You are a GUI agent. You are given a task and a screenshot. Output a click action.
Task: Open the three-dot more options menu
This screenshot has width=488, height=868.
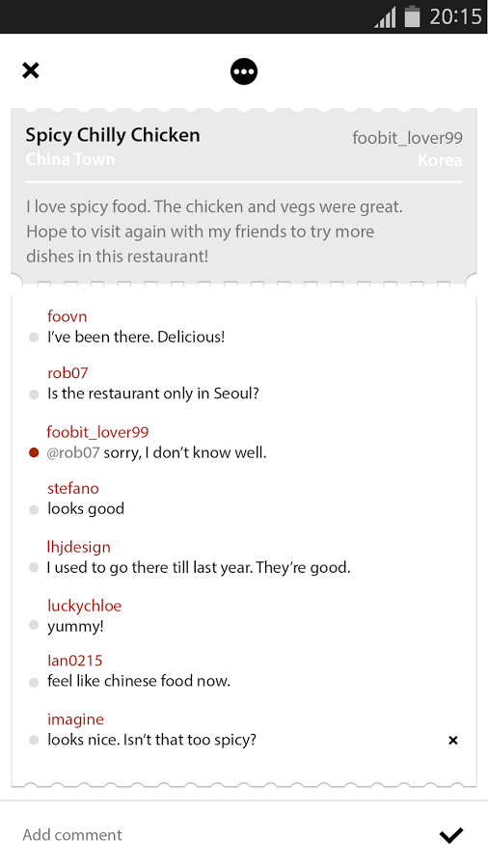244,71
